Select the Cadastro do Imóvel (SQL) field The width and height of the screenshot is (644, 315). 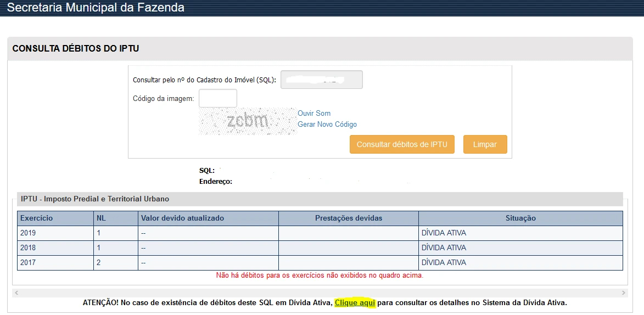click(322, 80)
